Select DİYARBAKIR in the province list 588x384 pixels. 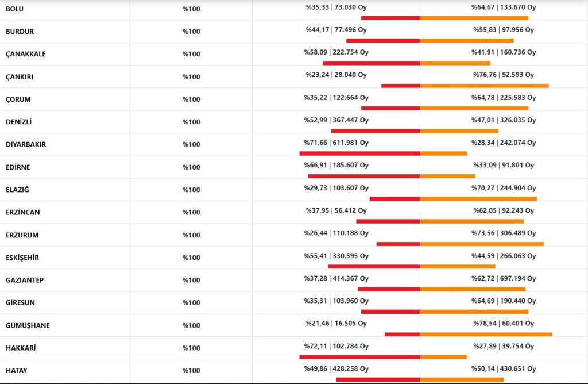click(x=26, y=144)
